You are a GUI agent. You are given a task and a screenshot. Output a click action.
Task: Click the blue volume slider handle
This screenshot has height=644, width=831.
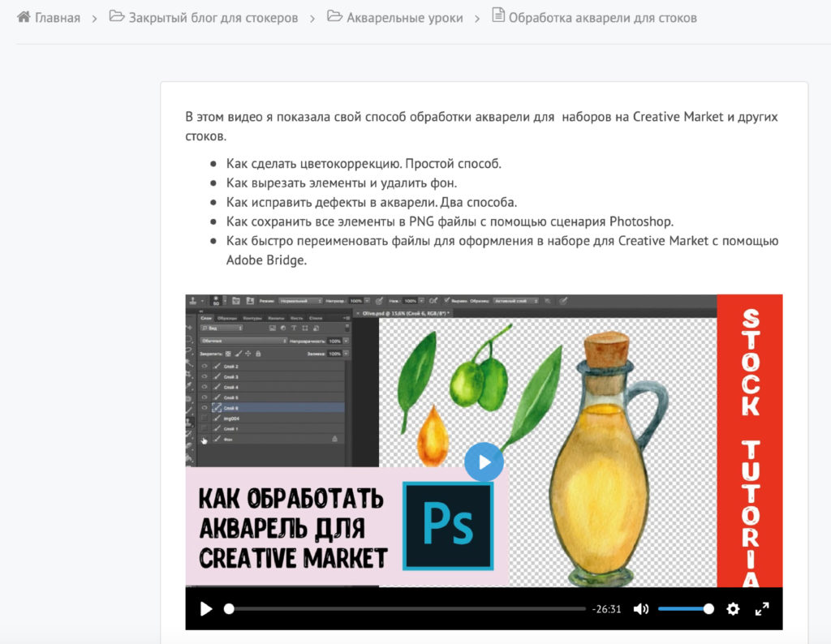(708, 609)
